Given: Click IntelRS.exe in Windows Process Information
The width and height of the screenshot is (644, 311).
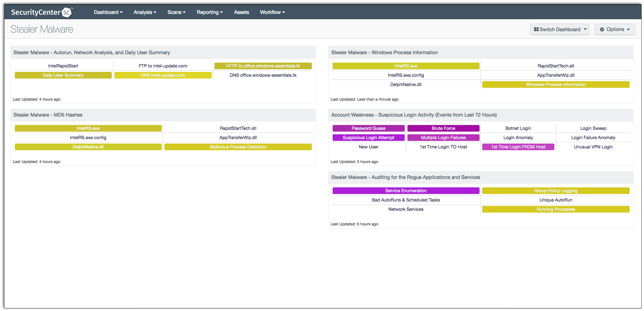Looking at the screenshot, I should 406,66.
